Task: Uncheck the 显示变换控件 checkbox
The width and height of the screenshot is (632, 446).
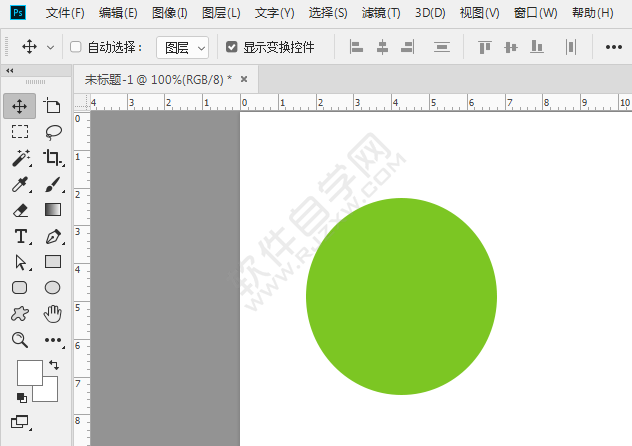Action: [x=231, y=47]
